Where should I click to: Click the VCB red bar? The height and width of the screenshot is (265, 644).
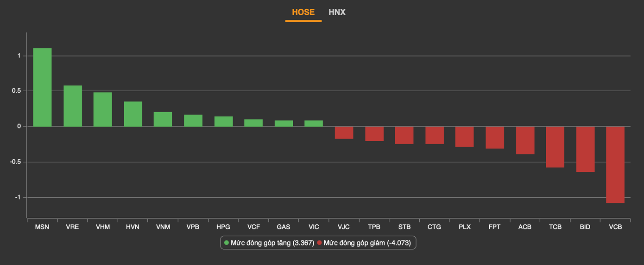[x=615, y=164]
